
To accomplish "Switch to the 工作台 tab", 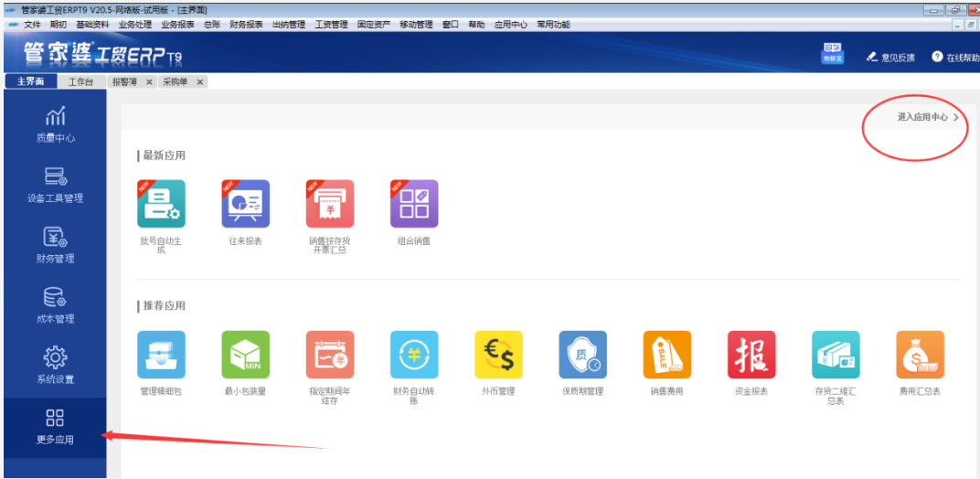I will click(x=81, y=82).
